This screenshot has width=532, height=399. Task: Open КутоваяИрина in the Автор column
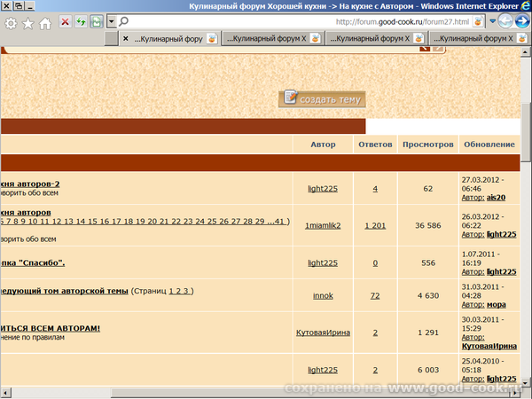pos(323,332)
